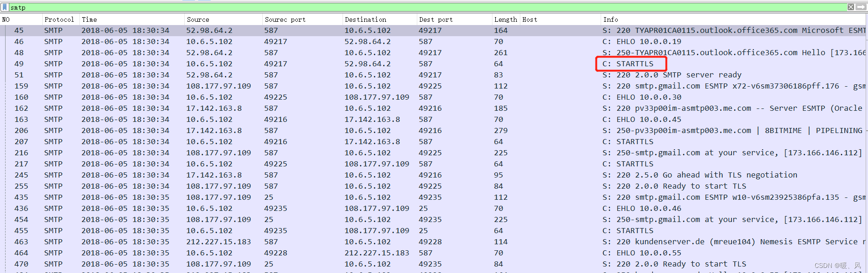Screen dimensions: 868x273
Task: Sort by the Time column header
Action: 89,19
